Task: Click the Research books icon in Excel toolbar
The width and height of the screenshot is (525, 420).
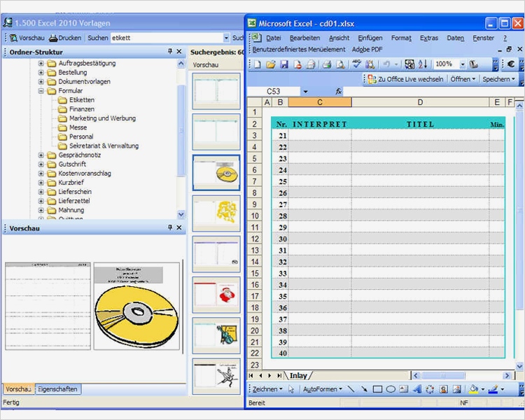Action: pyautogui.click(x=370, y=64)
